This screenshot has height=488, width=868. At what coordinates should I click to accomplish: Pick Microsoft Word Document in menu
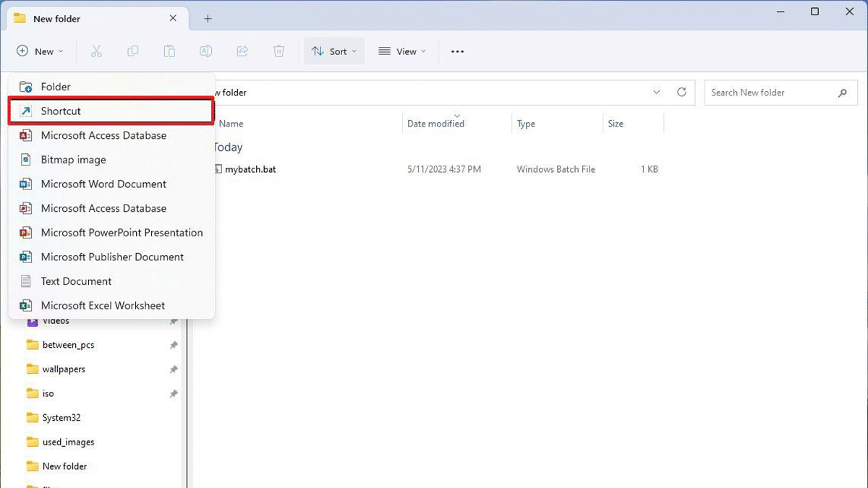coord(103,184)
